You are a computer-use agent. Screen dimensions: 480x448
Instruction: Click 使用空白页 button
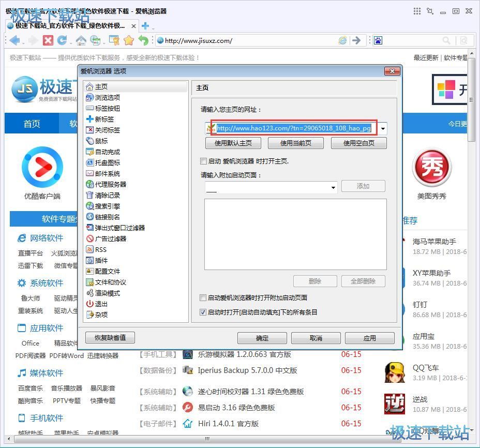[359, 143]
